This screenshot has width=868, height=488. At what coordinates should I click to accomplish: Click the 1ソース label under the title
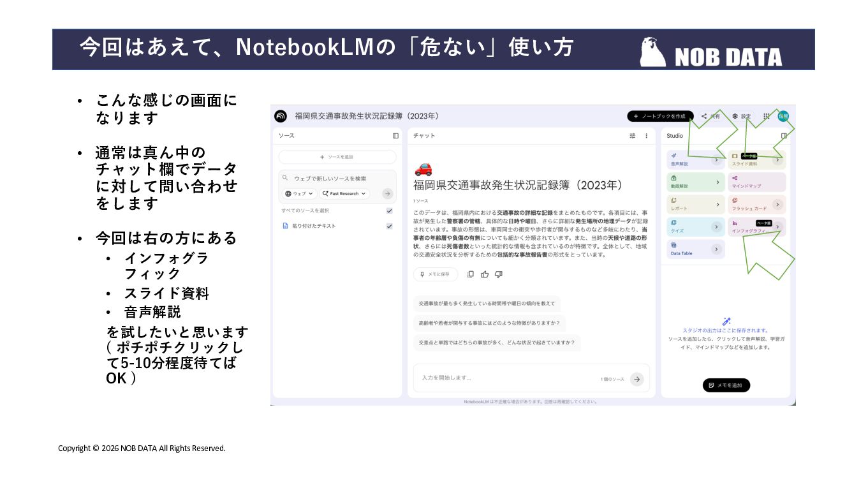pyautogui.click(x=421, y=201)
